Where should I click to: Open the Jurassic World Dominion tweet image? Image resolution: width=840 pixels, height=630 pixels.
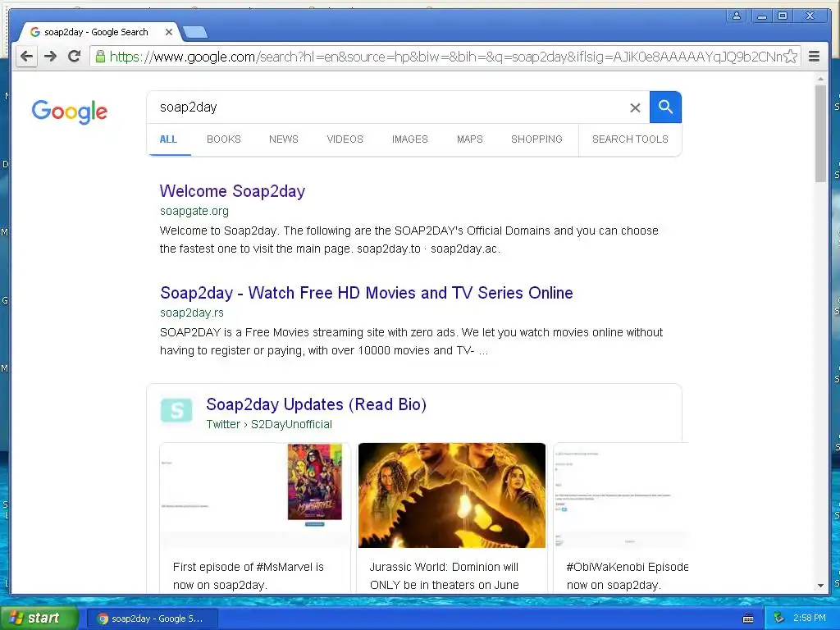click(452, 495)
